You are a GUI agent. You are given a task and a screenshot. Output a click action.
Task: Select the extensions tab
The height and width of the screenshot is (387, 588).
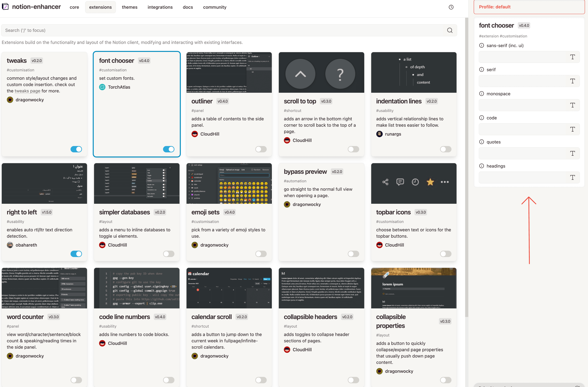pos(100,7)
